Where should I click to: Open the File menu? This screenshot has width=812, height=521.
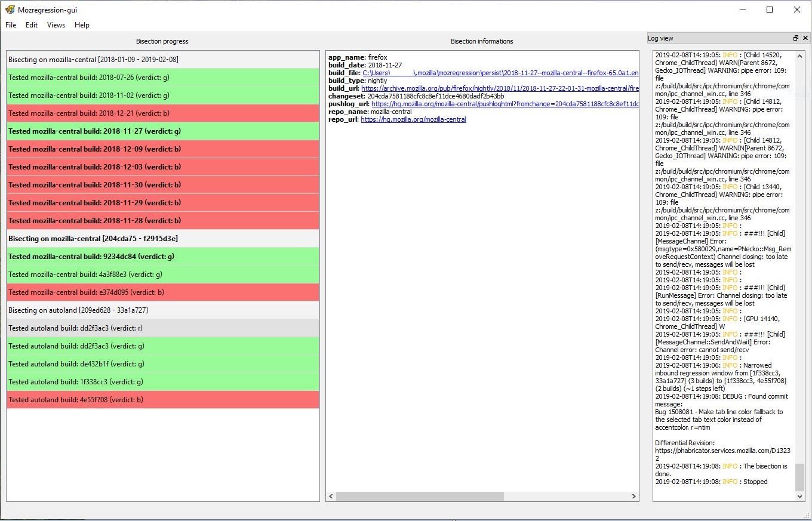(x=11, y=25)
